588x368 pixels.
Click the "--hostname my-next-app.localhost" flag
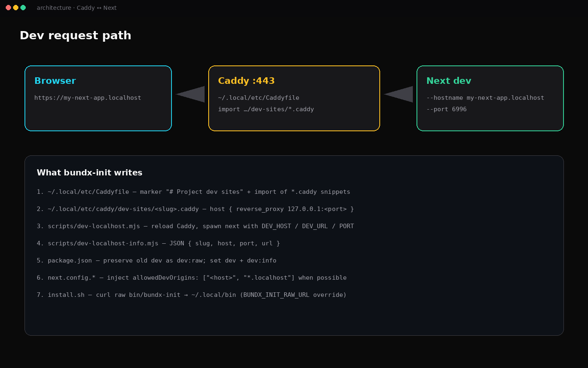coord(485,98)
